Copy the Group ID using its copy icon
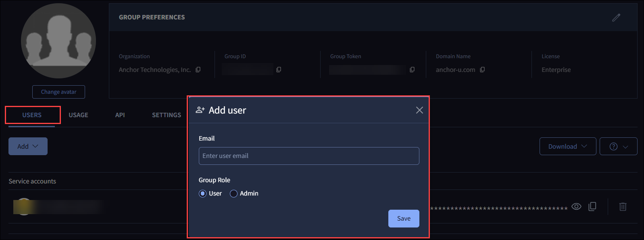The height and width of the screenshot is (240, 644). [x=279, y=69]
